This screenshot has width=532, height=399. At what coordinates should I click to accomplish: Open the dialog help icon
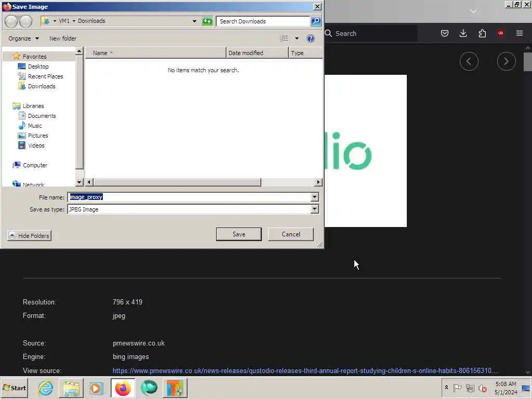310,38
